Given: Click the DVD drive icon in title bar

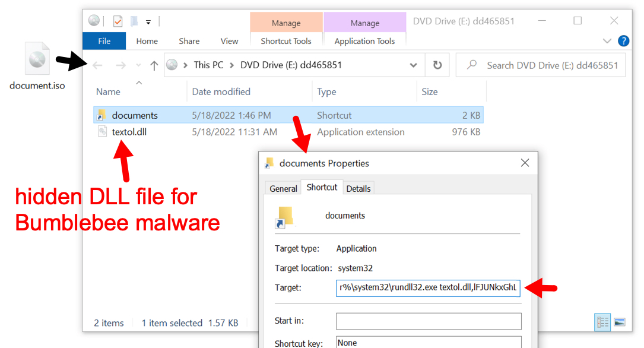Looking at the screenshot, I should click(94, 21).
